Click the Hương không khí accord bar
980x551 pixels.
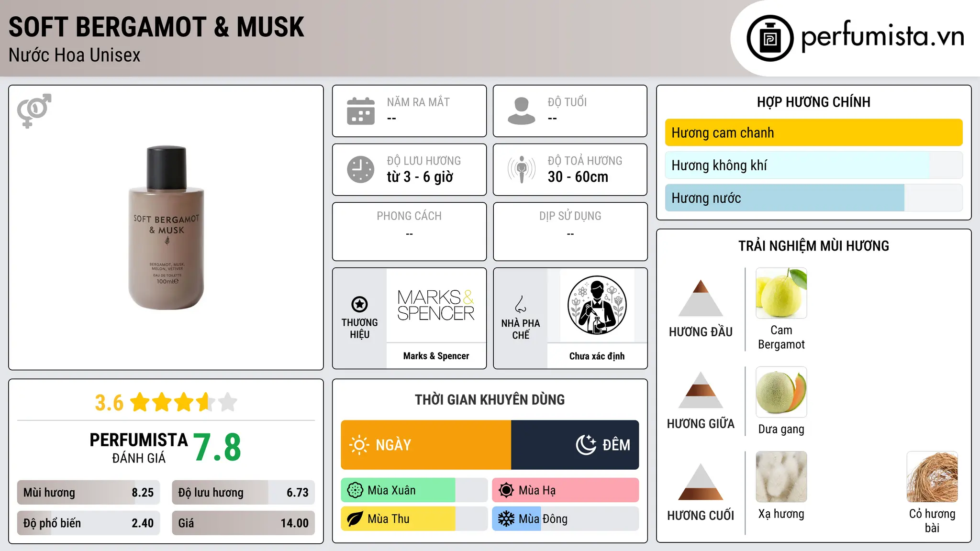point(813,165)
